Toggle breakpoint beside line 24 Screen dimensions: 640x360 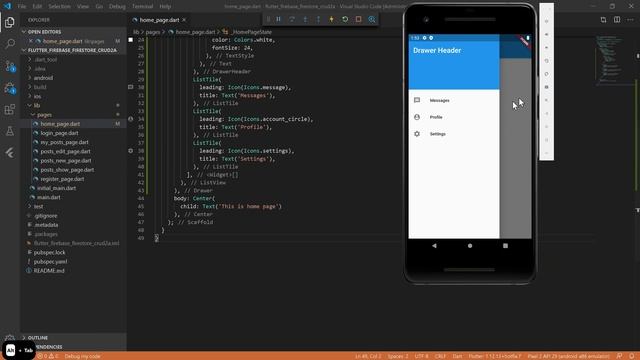click(x=131, y=40)
